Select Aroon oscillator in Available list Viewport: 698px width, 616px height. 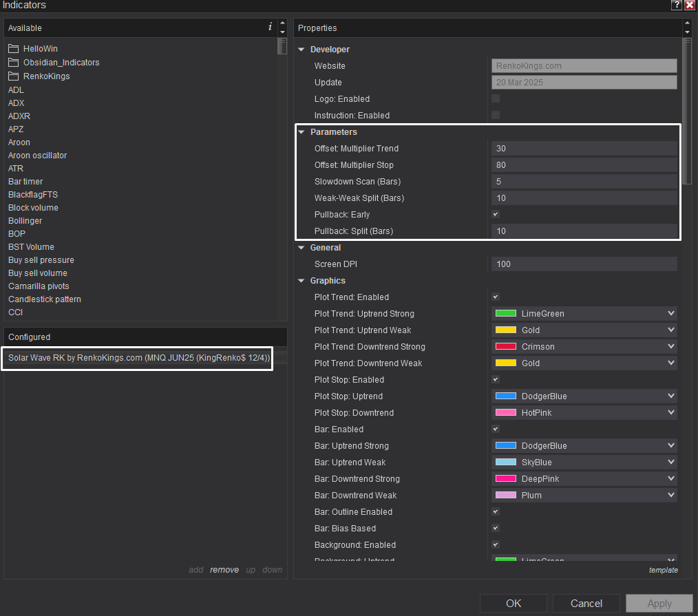point(37,156)
